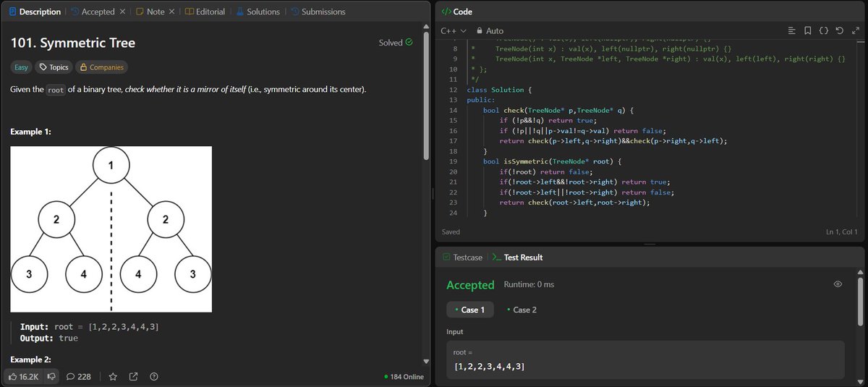Click code line 12 class Solution
Viewport: 868px width, 387px height.
(500, 90)
